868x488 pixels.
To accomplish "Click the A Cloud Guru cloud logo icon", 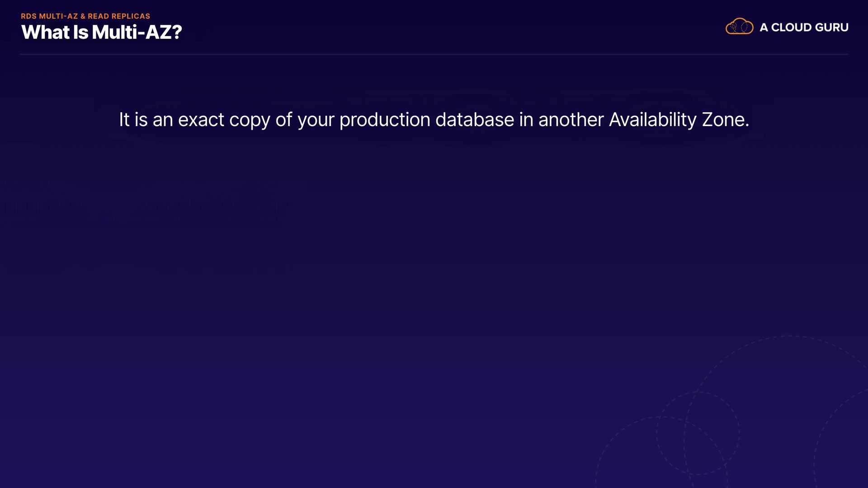I will coord(739,27).
